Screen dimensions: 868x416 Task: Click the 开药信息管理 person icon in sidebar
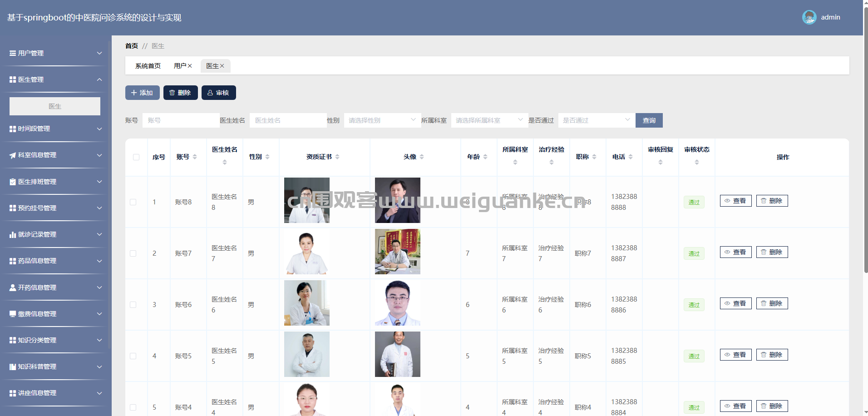pyautogui.click(x=13, y=287)
